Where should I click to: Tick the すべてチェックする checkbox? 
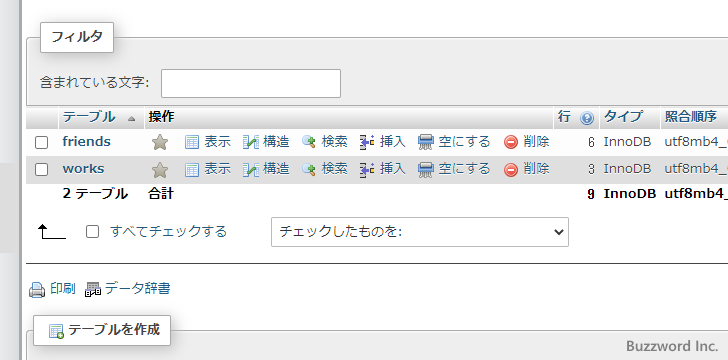(92, 231)
